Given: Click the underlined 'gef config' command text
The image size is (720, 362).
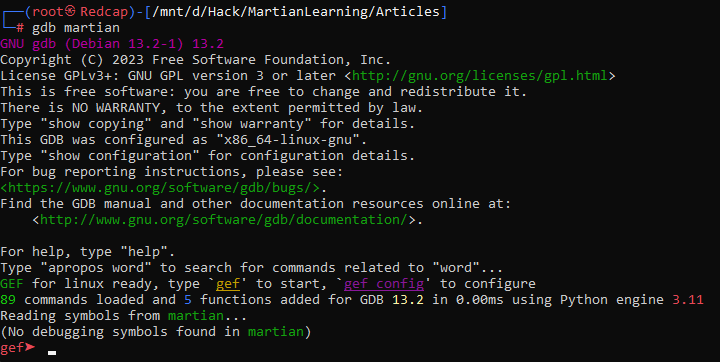Looking at the screenshot, I should tap(384, 284).
